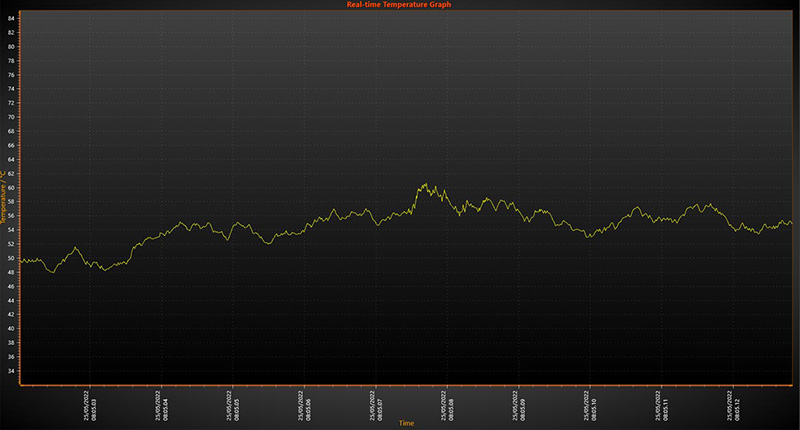Click the "Time" x-axis title
Screen dimensions: 800x430
pyautogui.click(x=407, y=423)
